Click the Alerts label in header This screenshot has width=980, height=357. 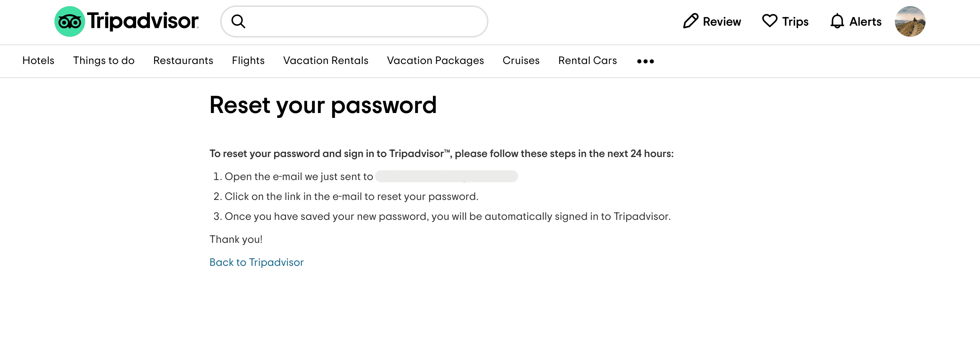[865, 22]
